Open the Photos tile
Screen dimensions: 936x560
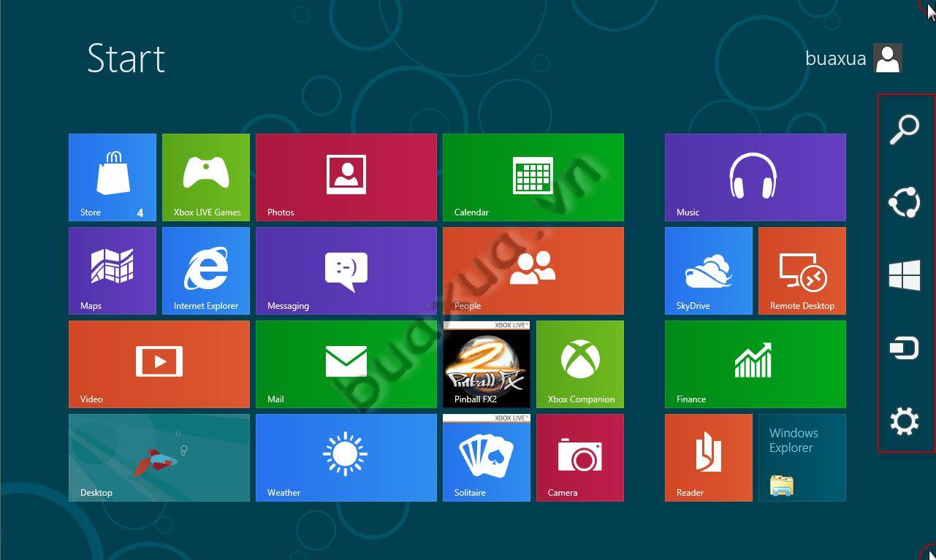coord(346,177)
